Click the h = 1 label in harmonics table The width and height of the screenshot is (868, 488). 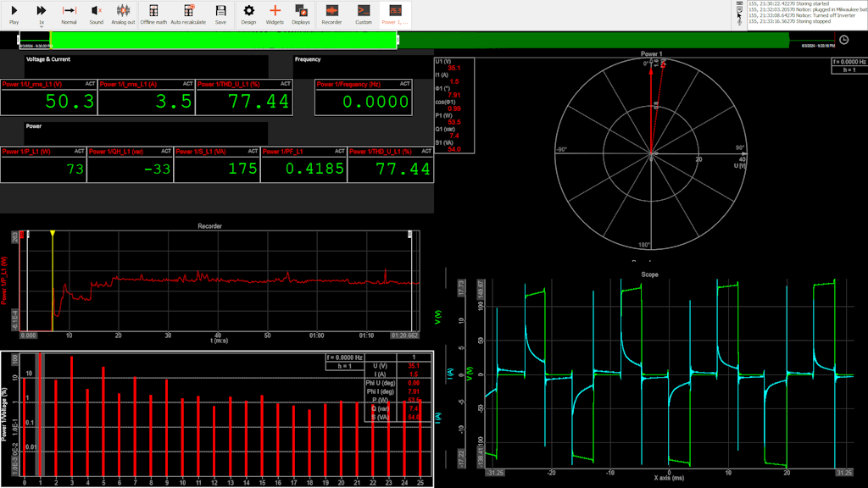point(345,366)
